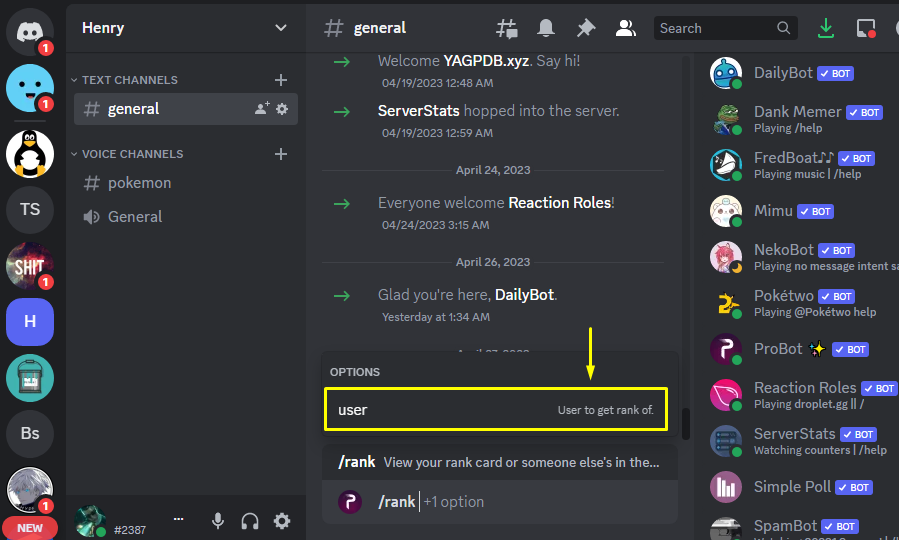Open the Bs server
This screenshot has width=899, height=540.
[30, 433]
